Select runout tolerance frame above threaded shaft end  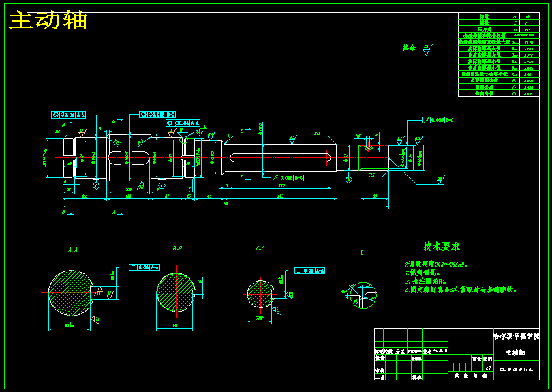click(x=438, y=120)
